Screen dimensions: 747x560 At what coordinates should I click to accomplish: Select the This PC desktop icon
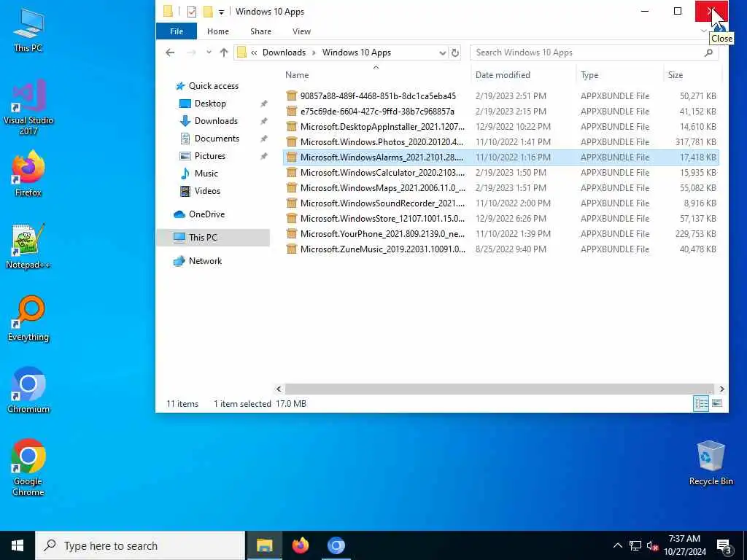pos(28,30)
